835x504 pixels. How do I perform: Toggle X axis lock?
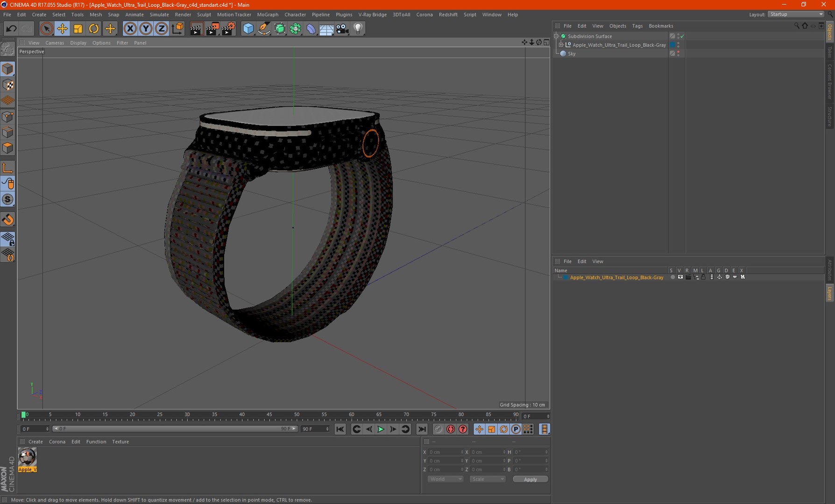pyautogui.click(x=130, y=29)
